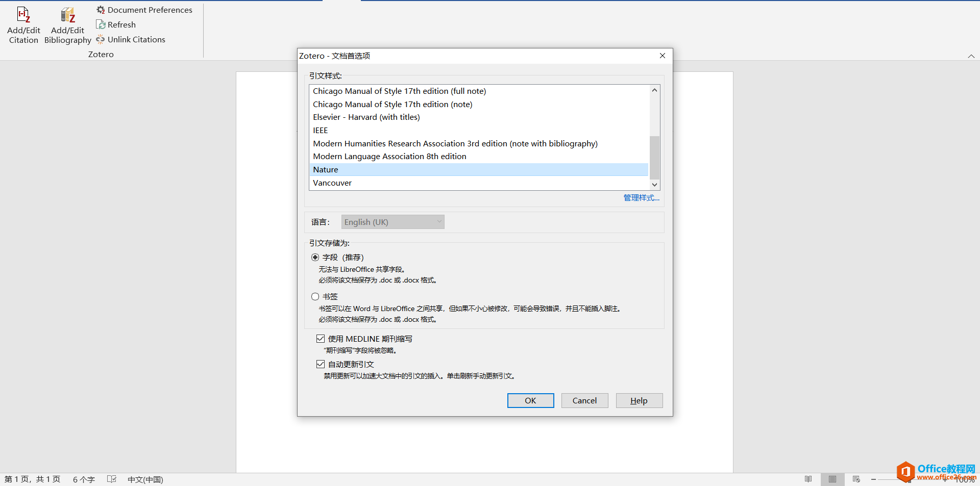
Task: Open the English (UK) language dropdown
Action: (393, 222)
